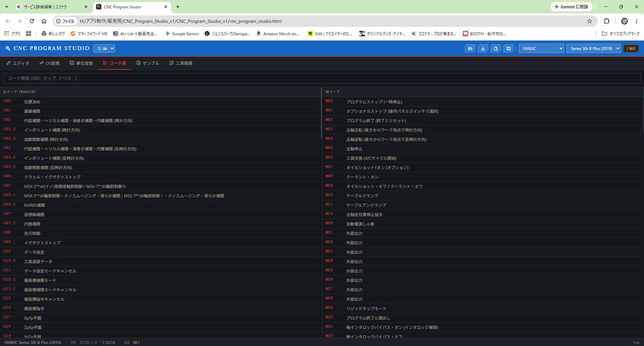Open the 工具経路 tab
Viewport: 644px width, 346px height.
[181, 63]
